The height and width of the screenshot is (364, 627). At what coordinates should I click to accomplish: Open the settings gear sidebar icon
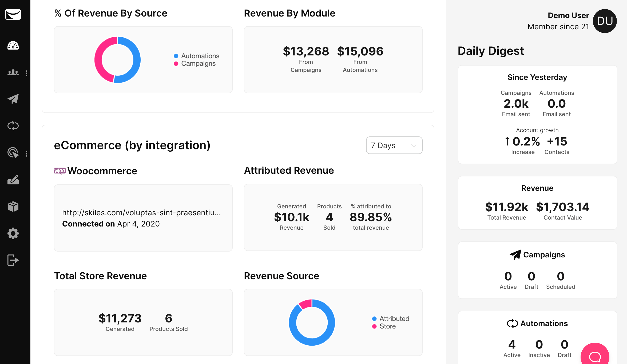(13, 233)
